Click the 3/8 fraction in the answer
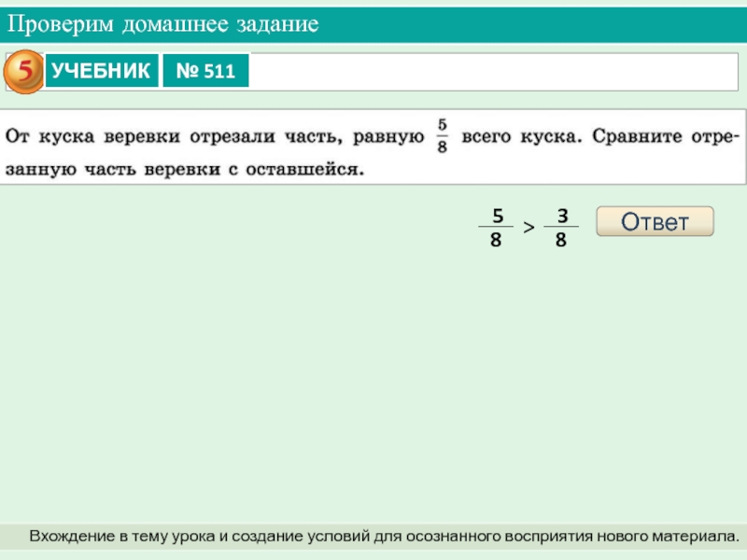 pyautogui.click(x=561, y=228)
